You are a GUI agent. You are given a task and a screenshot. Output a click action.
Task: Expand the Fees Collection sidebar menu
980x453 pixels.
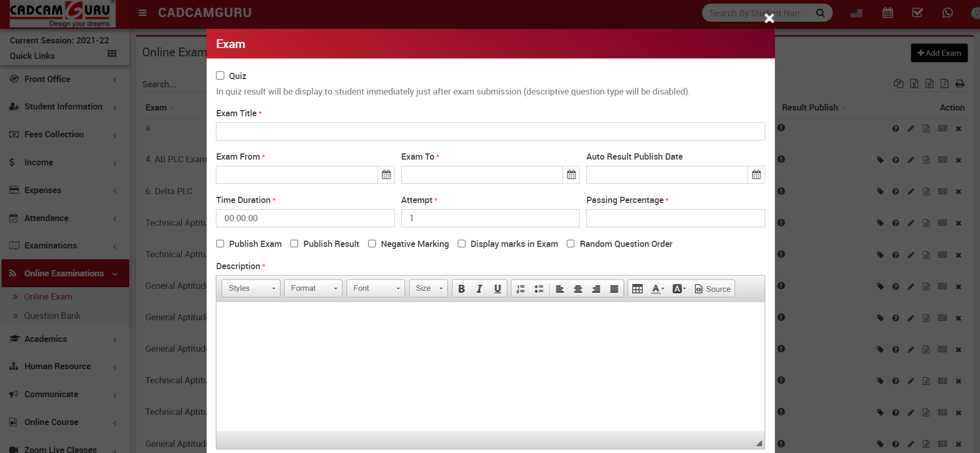tap(54, 134)
